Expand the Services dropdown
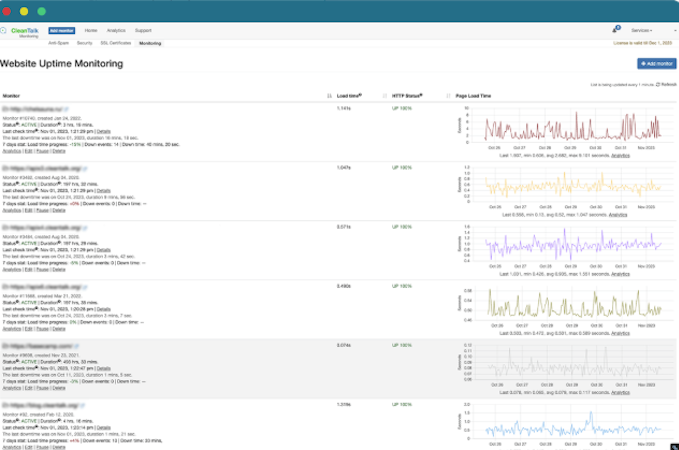Viewport: 679px width, 450px height. point(641,30)
